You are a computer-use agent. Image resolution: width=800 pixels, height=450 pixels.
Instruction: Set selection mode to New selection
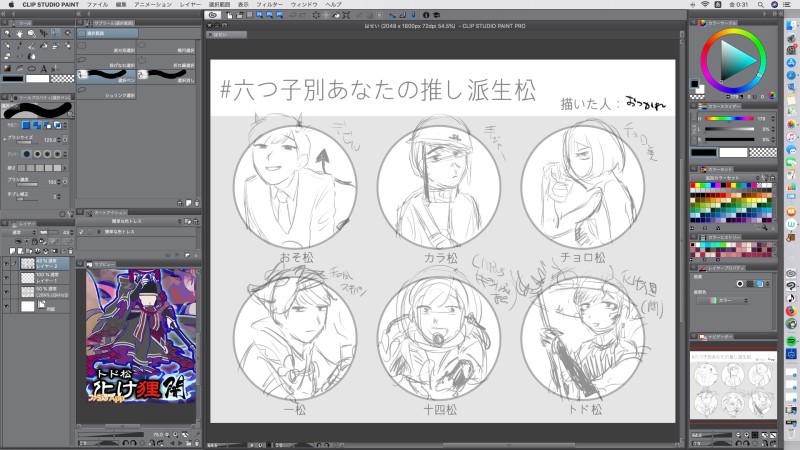click(x=26, y=125)
